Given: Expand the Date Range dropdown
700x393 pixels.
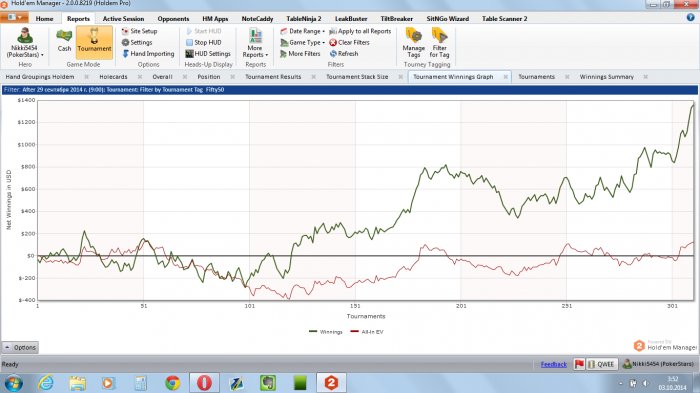Looking at the screenshot, I should [302, 31].
